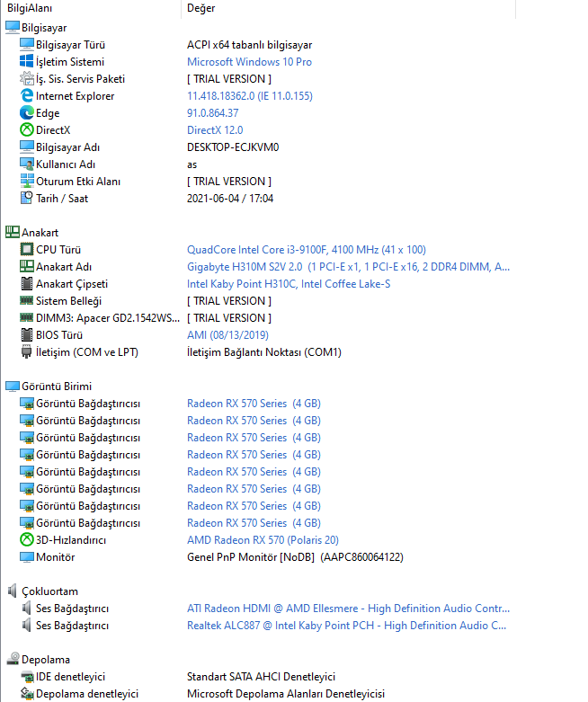This screenshot has height=702, width=588.
Task: Click the DirectX Xbox-style icon
Action: (27, 129)
